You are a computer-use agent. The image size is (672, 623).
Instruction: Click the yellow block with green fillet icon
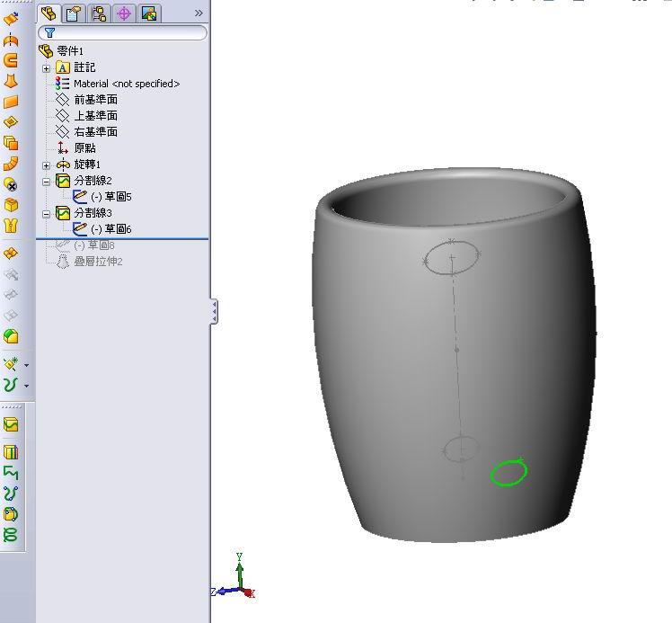pos(11,336)
